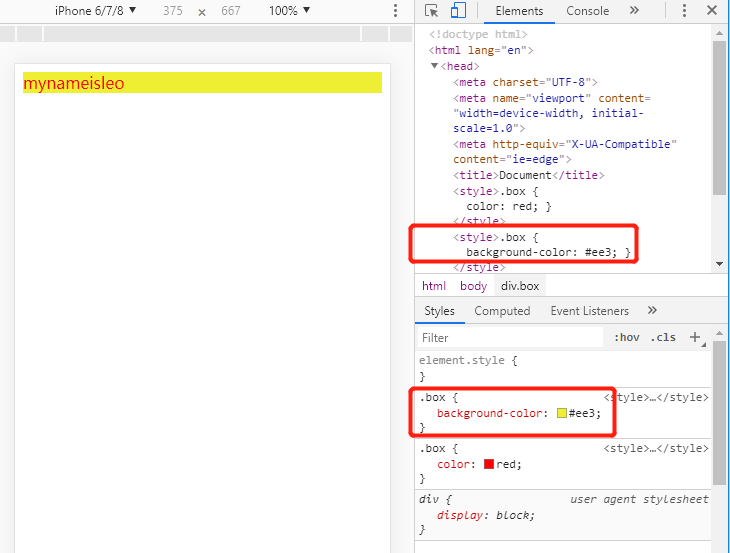
Task: Click the Styles pane scrollbar thumb
Action: (719, 412)
